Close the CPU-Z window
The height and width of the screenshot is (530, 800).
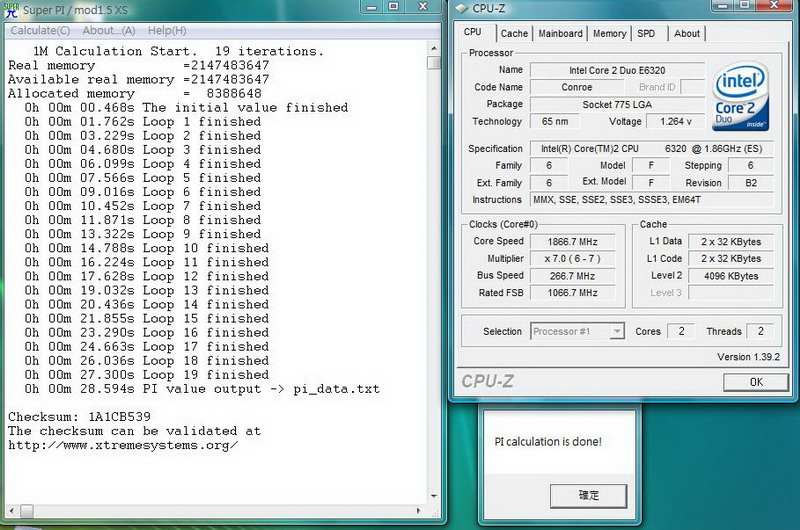(x=774, y=5)
